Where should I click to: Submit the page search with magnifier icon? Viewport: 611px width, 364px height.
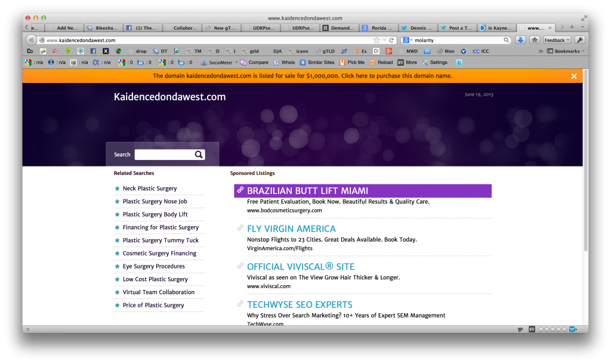pos(199,155)
